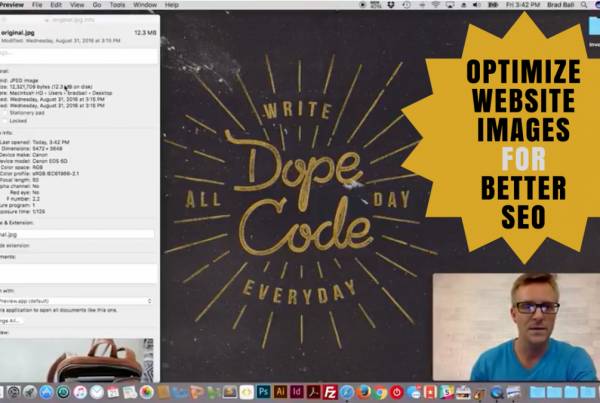Select the Last opened Today 3:42 PM row
The height and width of the screenshot is (403, 600).
[34, 142]
